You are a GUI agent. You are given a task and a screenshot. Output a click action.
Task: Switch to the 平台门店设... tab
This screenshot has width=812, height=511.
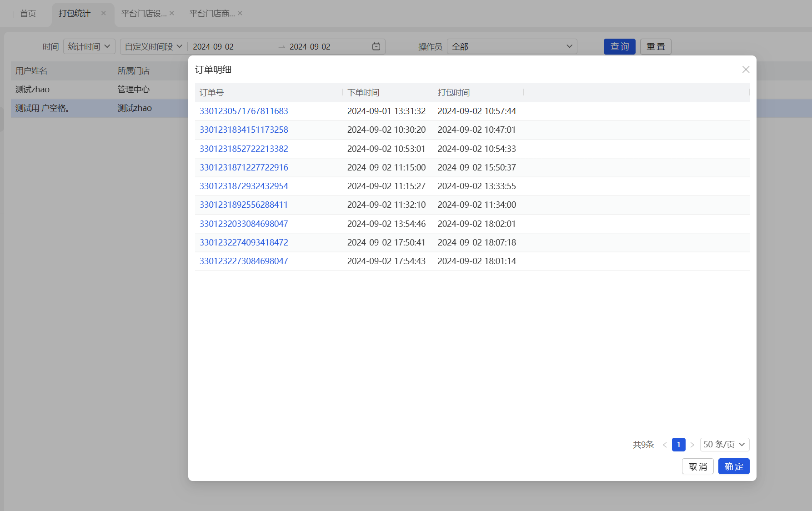pyautogui.click(x=144, y=14)
